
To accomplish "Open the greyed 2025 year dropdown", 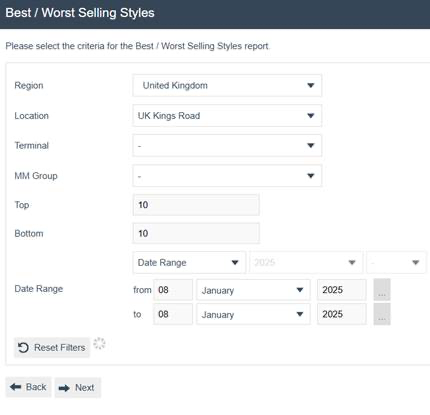I will 306,263.
